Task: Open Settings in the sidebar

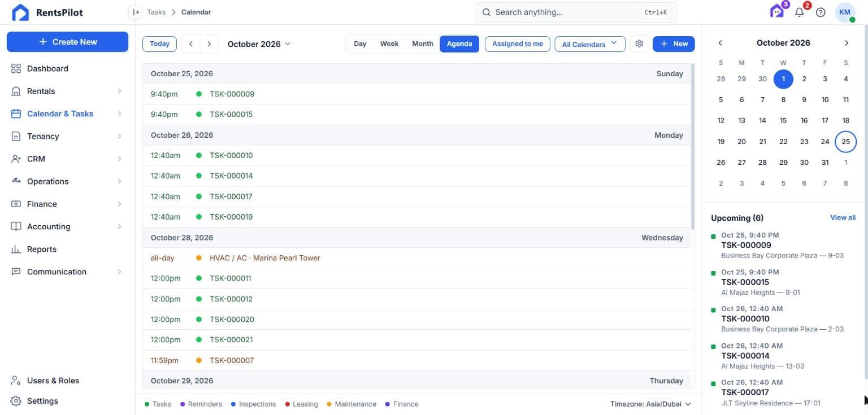Action: point(42,401)
